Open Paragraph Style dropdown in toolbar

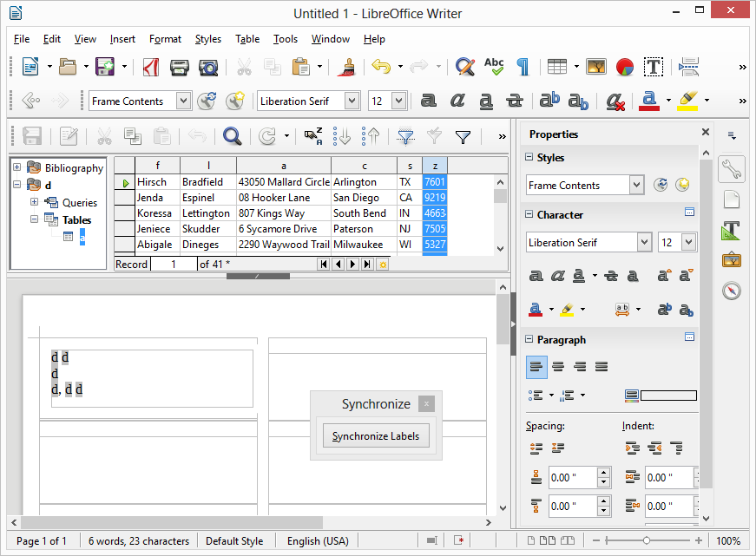click(x=183, y=101)
